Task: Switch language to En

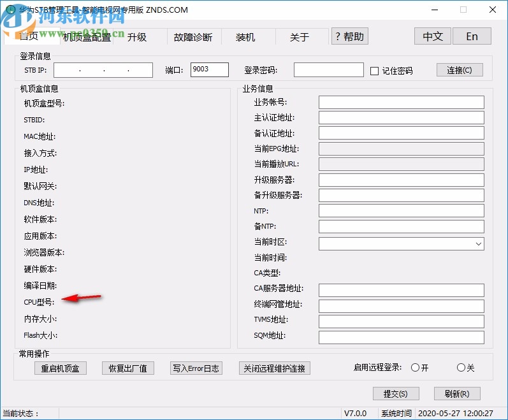Action: (472, 36)
